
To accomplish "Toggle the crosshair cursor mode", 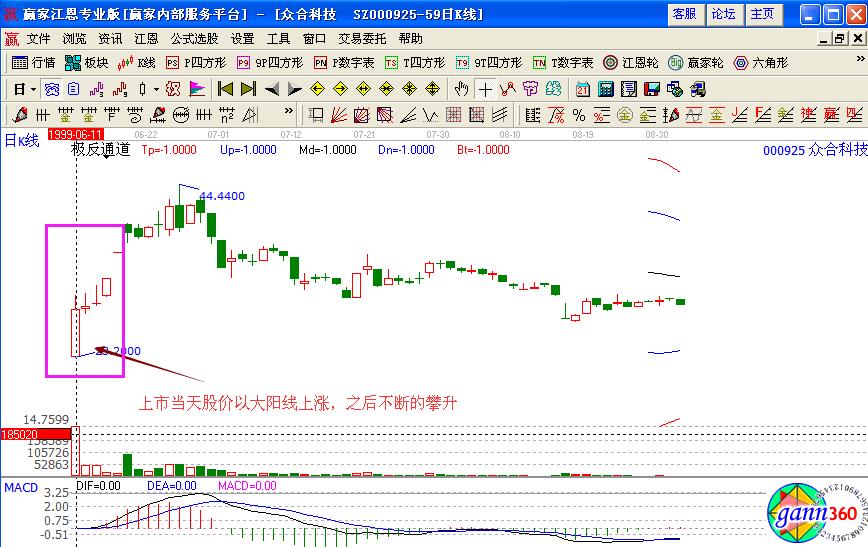I will coord(485,88).
